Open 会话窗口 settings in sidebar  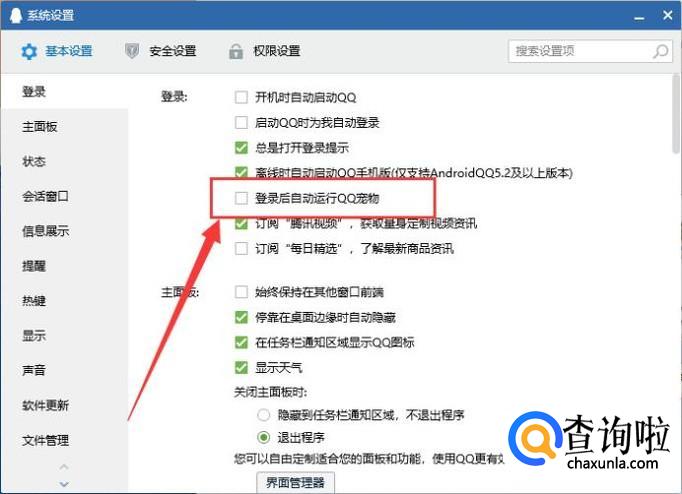coord(64,196)
